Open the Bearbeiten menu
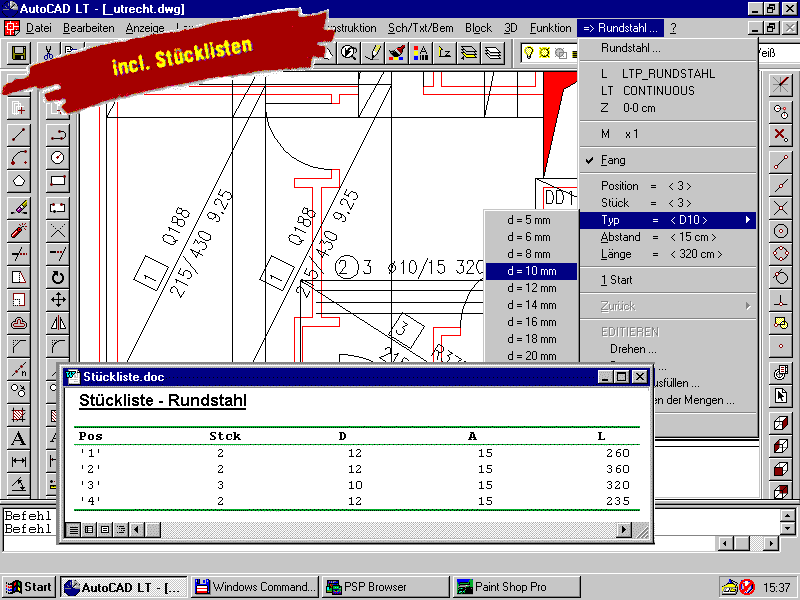The height and width of the screenshot is (600, 800). [89, 28]
